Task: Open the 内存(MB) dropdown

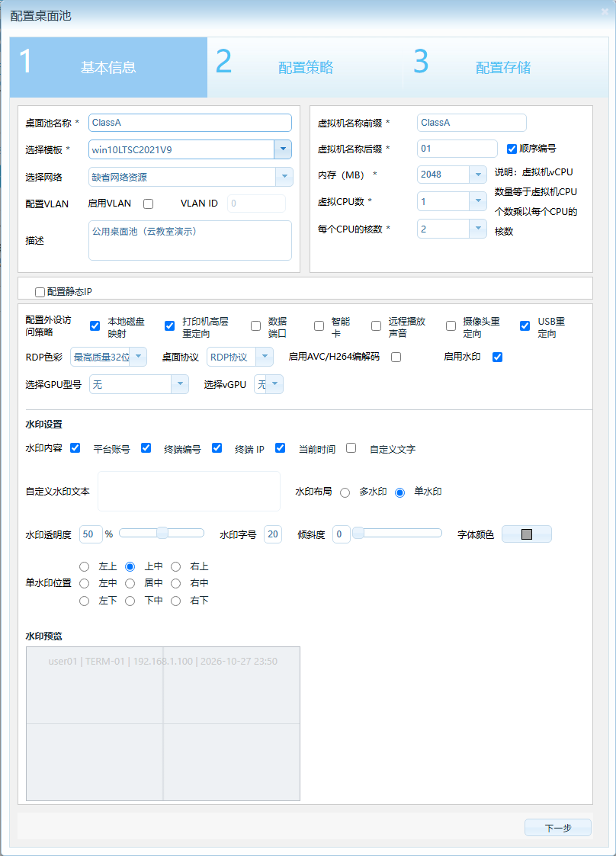Action: (478, 175)
